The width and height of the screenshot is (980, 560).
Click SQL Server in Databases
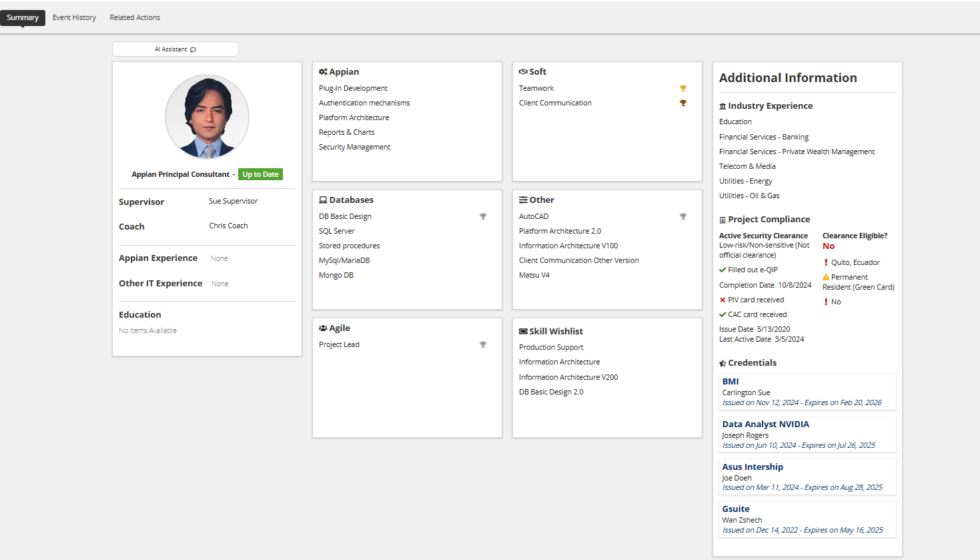[337, 231]
